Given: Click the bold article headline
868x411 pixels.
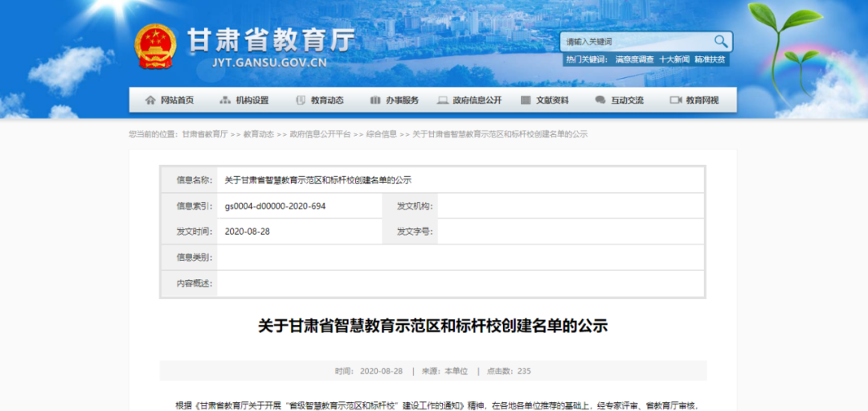Looking at the screenshot, I should coord(433,326).
